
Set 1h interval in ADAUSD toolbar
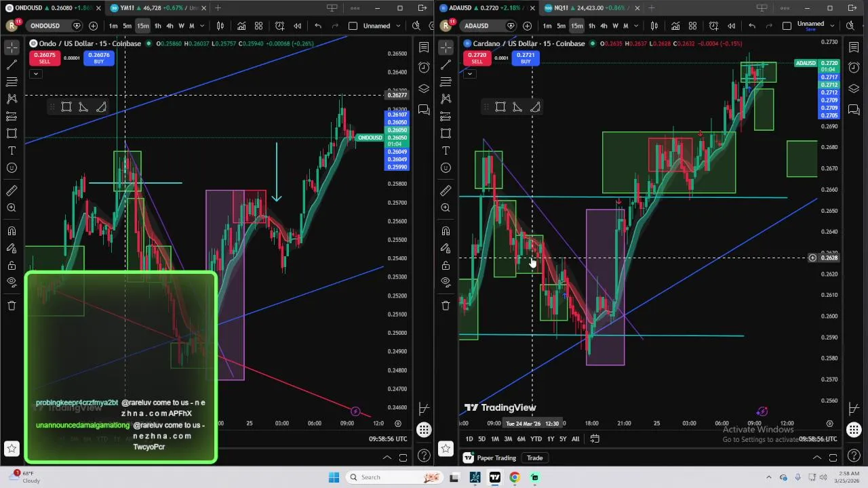click(x=592, y=26)
